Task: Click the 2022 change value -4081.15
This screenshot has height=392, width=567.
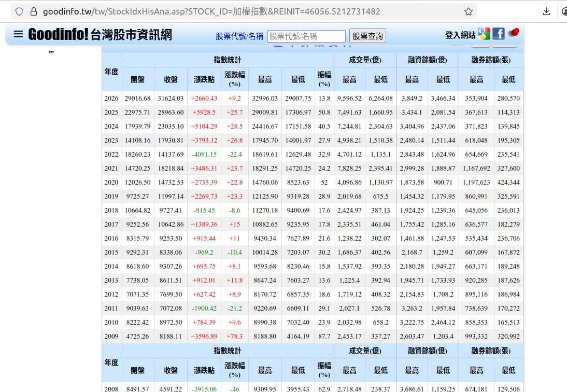Action: (x=204, y=155)
